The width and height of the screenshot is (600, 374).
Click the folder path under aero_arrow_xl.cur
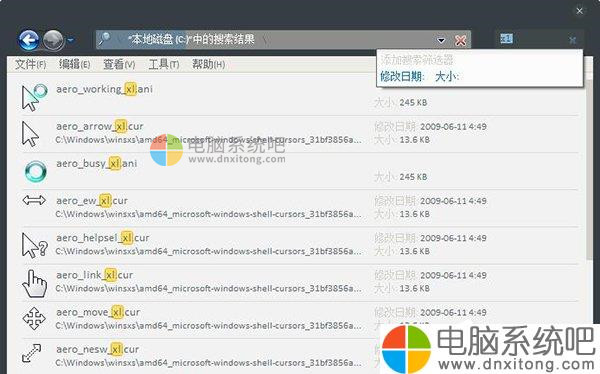(209, 140)
